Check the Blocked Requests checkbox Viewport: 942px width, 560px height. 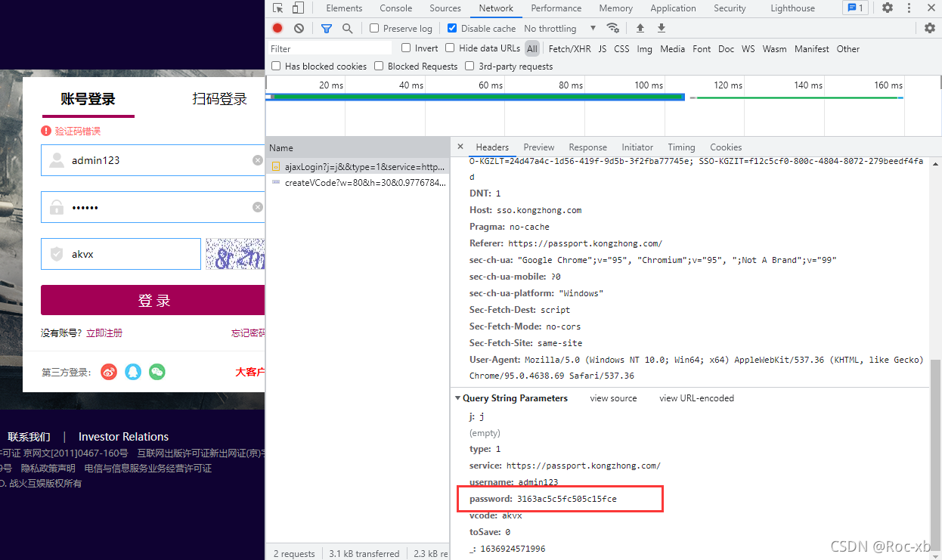tap(379, 66)
